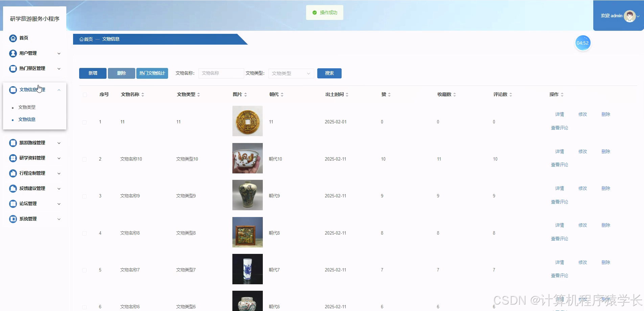
Task: Open 热门文物统计 statistics
Action: tap(152, 73)
